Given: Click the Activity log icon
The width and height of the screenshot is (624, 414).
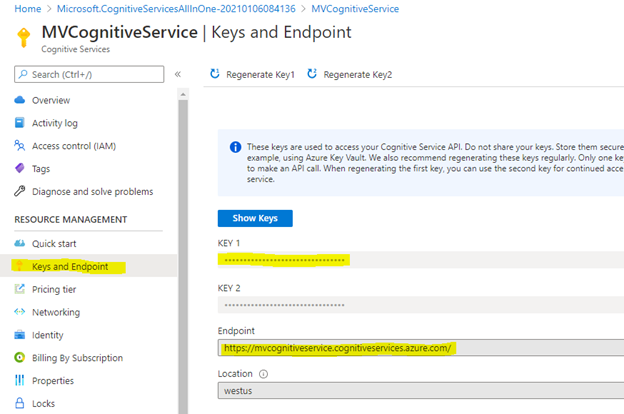Looking at the screenshot, I should (x=20, y=123).
